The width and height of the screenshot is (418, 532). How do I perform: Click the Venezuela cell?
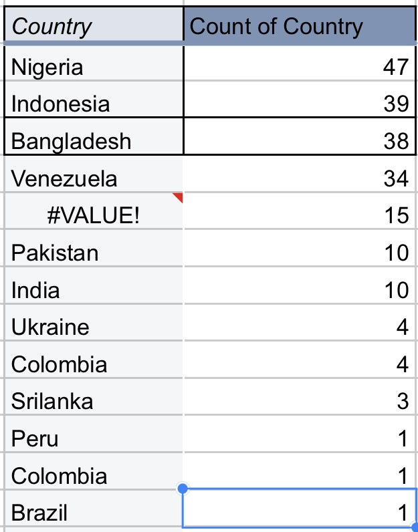coord(94,174)
